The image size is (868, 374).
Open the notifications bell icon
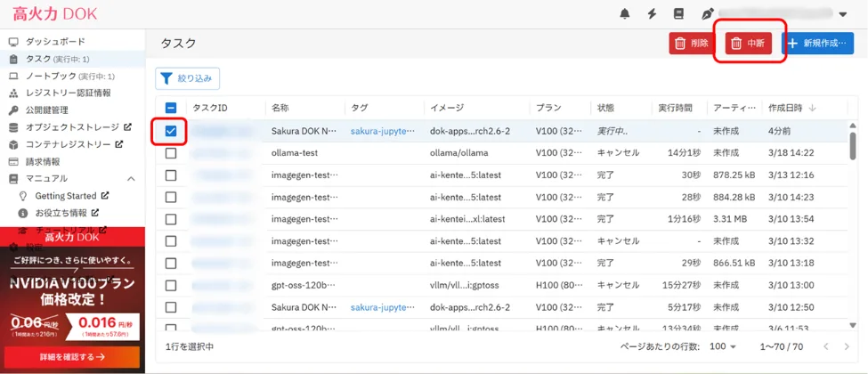click(x=625, y=14)
